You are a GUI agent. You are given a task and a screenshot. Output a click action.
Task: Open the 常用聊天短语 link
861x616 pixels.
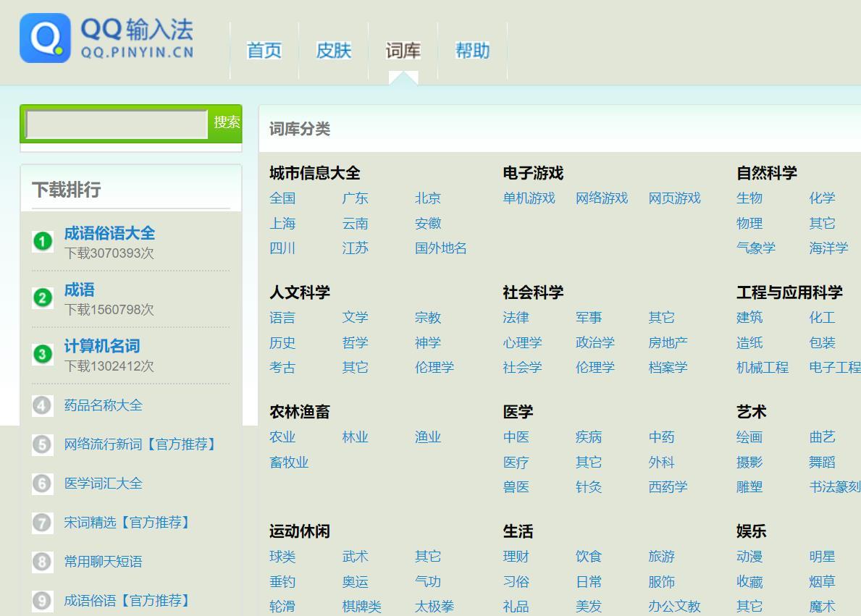pos(104,561)
